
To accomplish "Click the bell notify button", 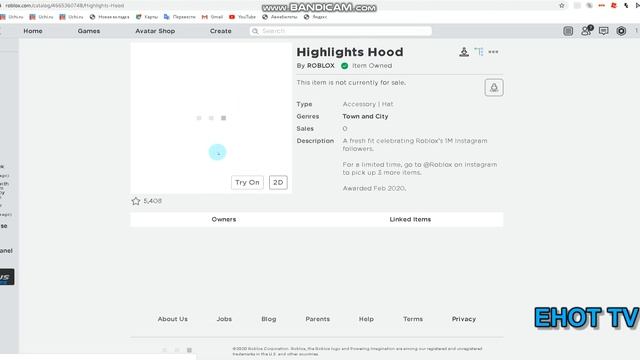I will click(494, 87).
